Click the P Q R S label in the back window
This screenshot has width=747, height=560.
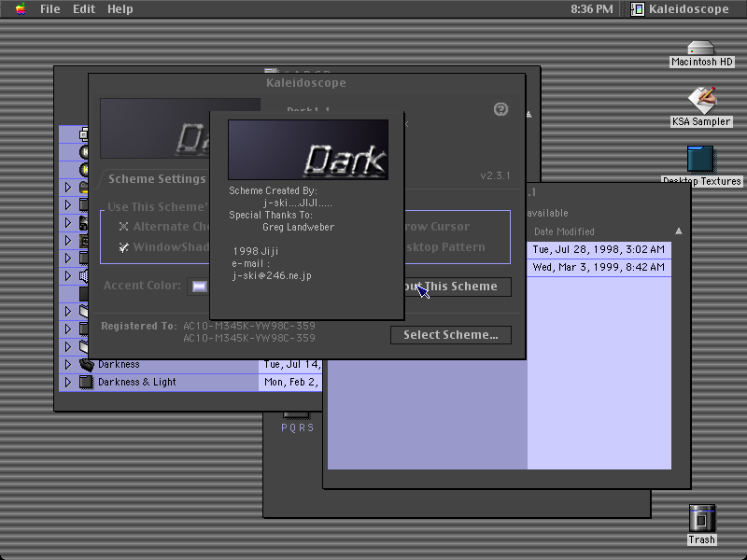(x=297, y=428)
